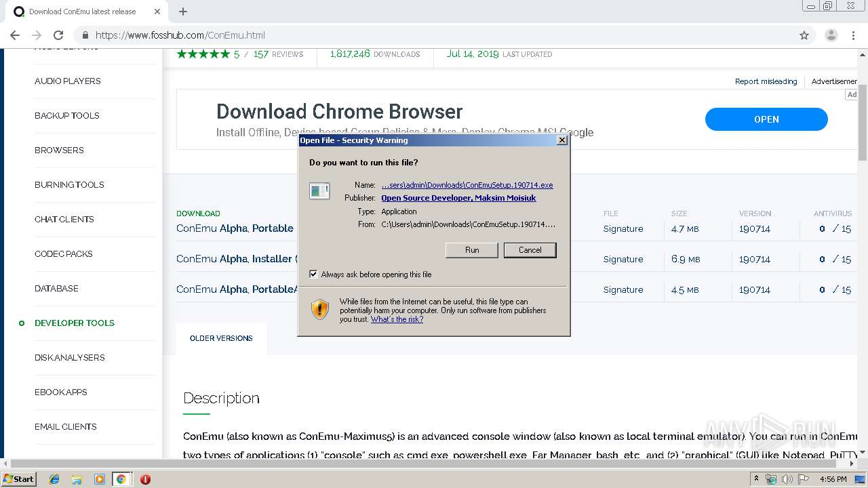Image resolution: width=868 pixels, height=488 pixels.
Task: Click the application file icon in the dialog
Action: [319, 191]
